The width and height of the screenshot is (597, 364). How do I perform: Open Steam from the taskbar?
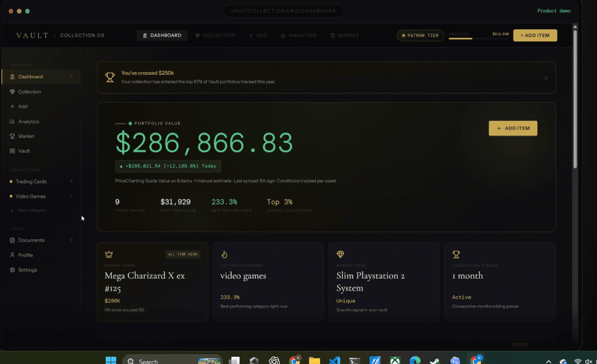(x=435, y=360)
